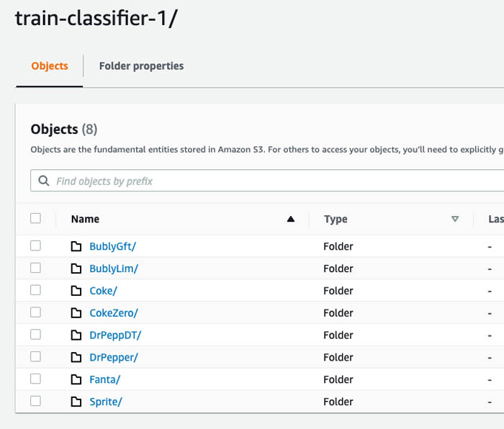Select the DrPeppDT/ row checkbox
504x429 pixels.
(35, 335)
